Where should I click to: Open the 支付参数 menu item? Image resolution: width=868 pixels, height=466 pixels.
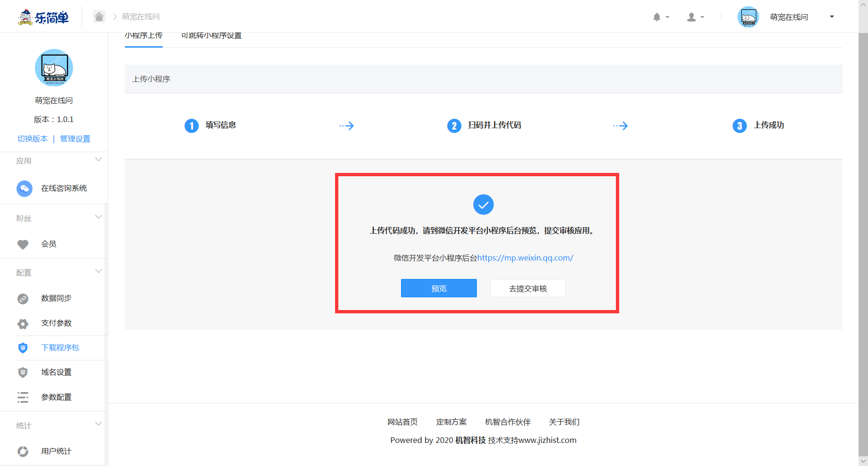point(56,323)
